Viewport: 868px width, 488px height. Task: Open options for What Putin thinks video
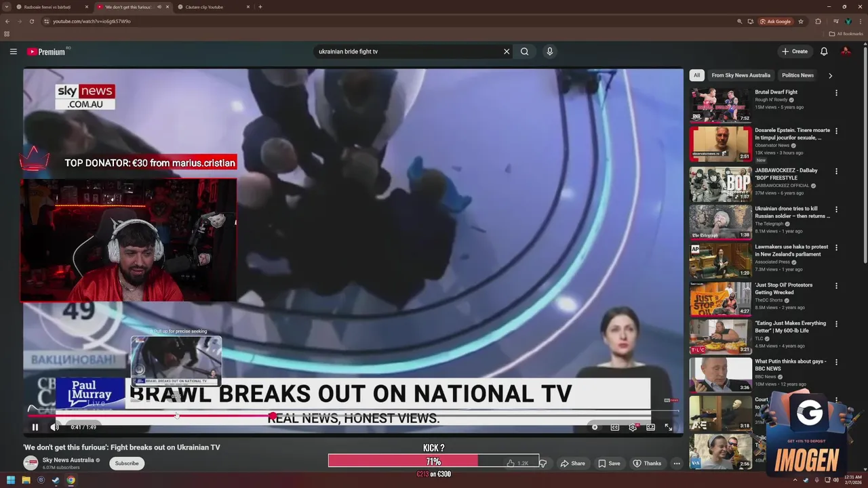click(x=836, y=363)
